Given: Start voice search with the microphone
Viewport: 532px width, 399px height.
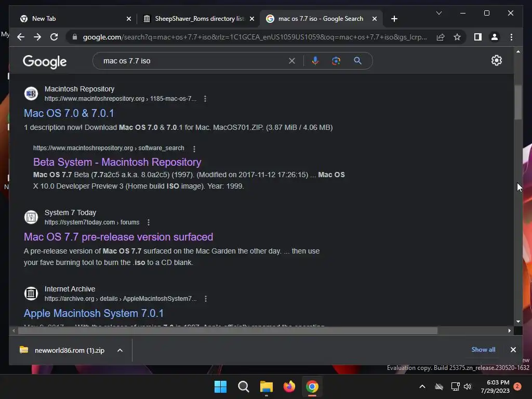Looking at the screenshot, I should coord(315,61).
